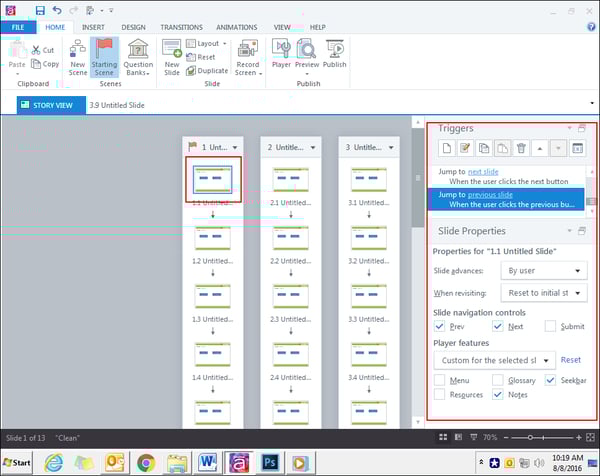Image resolution: width=600 pixels, height=476 pixels.
Task: Click the STORY VIEW tab
Action: pos(51,105)
